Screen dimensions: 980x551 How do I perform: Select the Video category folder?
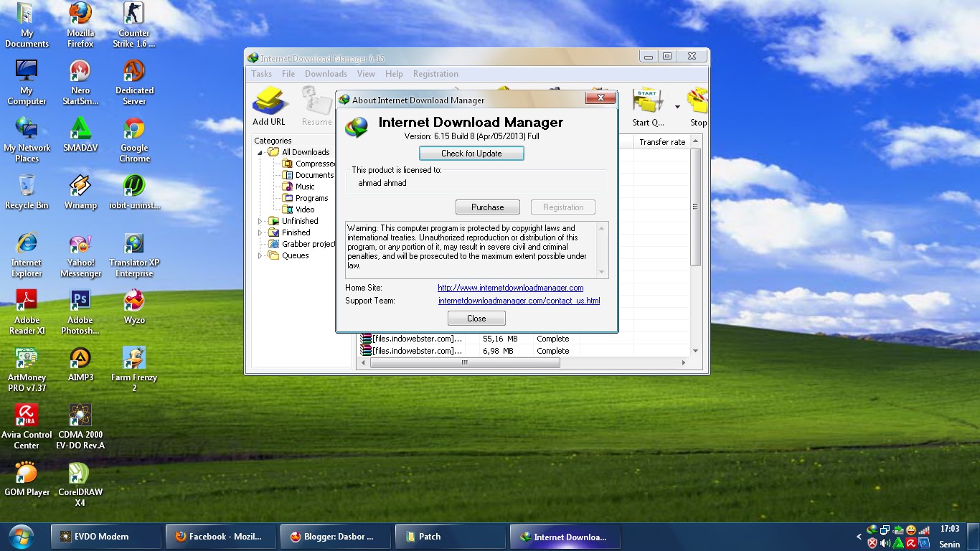click(298, 209)
